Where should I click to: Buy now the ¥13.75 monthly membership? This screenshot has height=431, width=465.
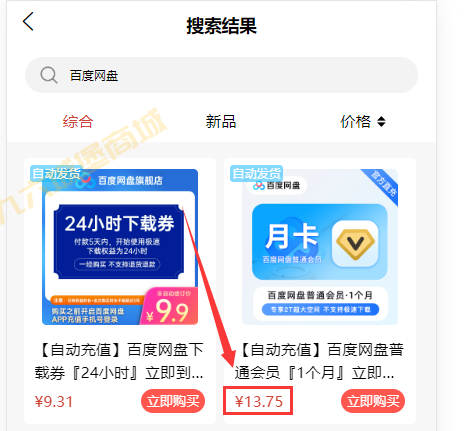click(x=373, y=401)
